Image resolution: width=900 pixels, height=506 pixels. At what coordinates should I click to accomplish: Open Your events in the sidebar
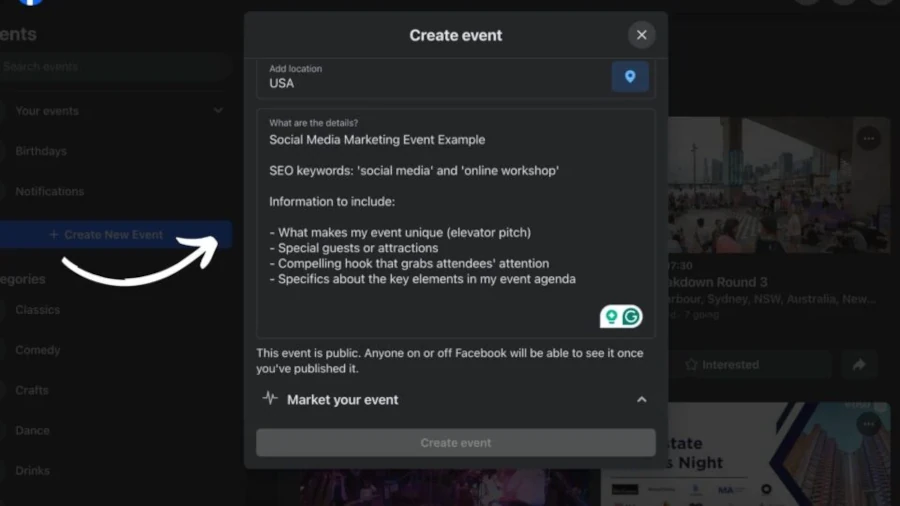[x=47, y=111]
